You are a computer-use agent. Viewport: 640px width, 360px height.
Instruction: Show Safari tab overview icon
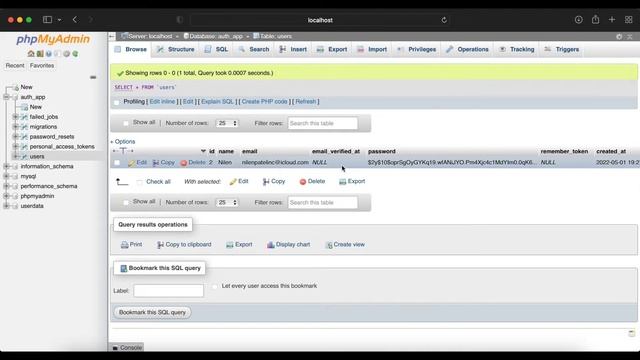pos(629,20)
